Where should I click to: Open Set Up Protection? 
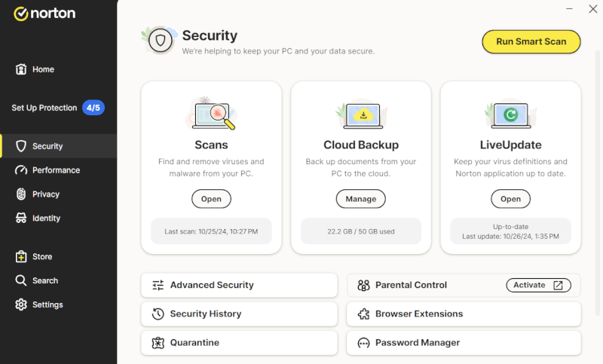point(59,108)
